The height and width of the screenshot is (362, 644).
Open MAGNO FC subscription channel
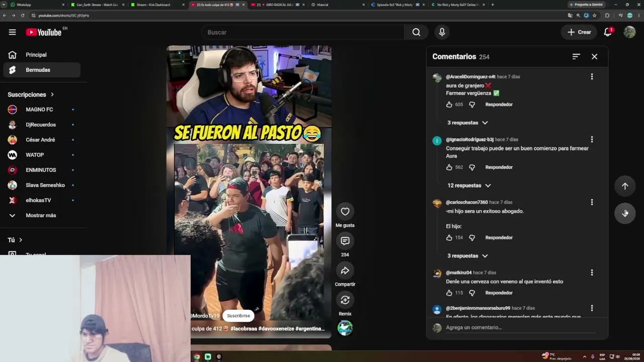tap(42, 110)
